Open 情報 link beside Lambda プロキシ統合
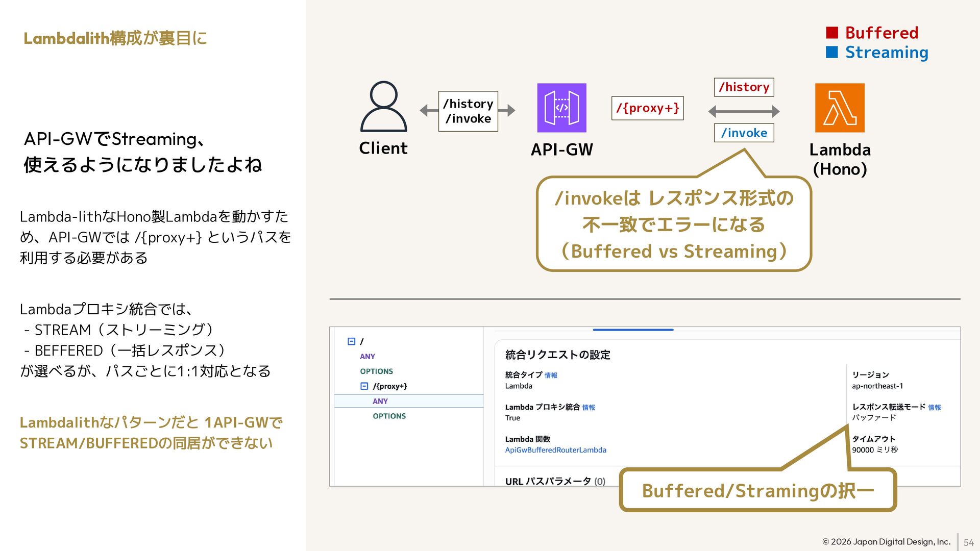Screen dimensions: 980x551 589,408
